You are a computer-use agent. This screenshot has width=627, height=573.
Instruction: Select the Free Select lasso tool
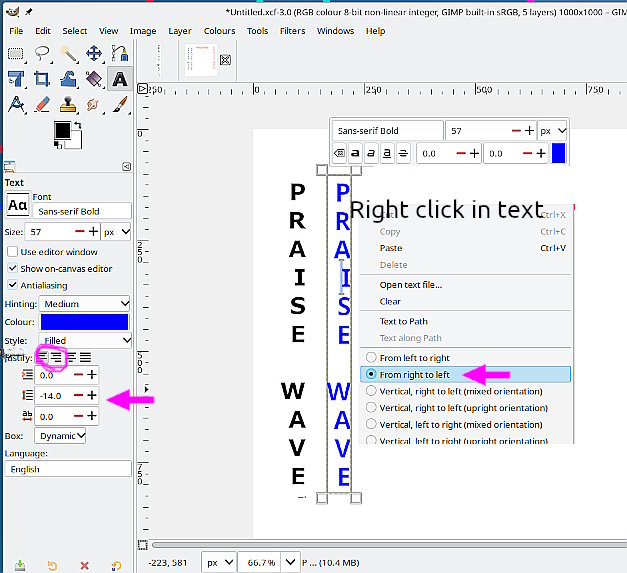[x=42, y=54]
